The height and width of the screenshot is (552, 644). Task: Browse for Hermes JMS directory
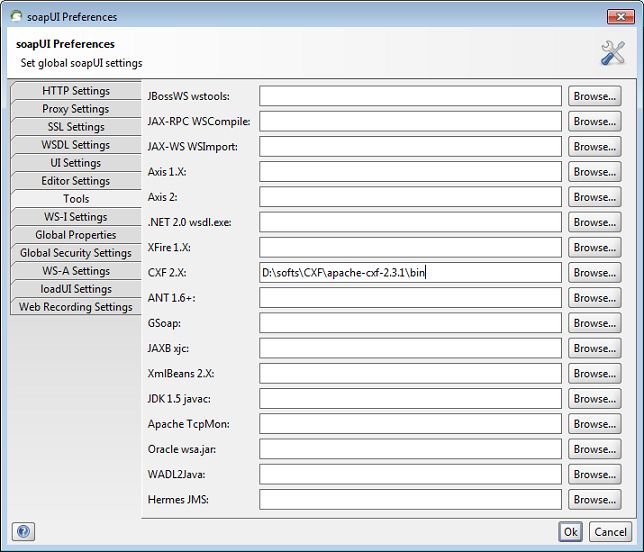(594, 500)
